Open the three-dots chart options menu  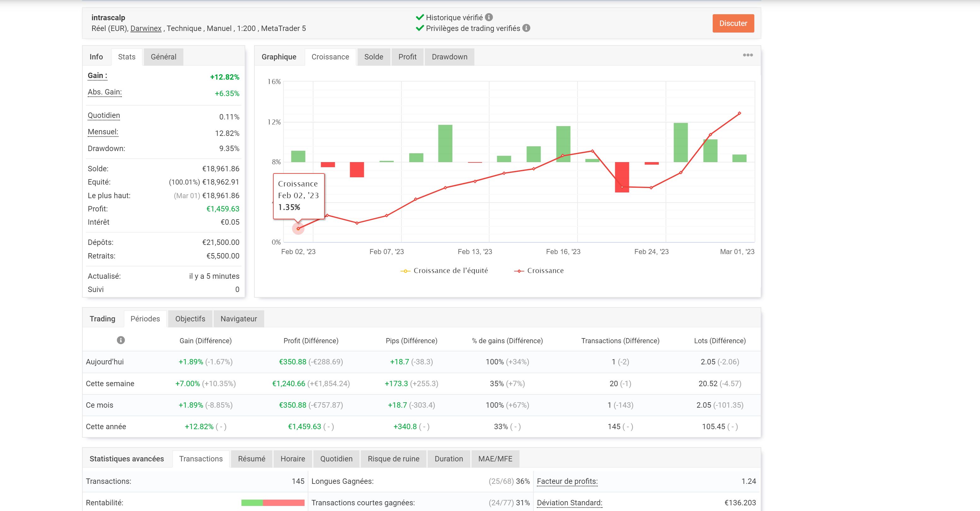click(748, 55)
